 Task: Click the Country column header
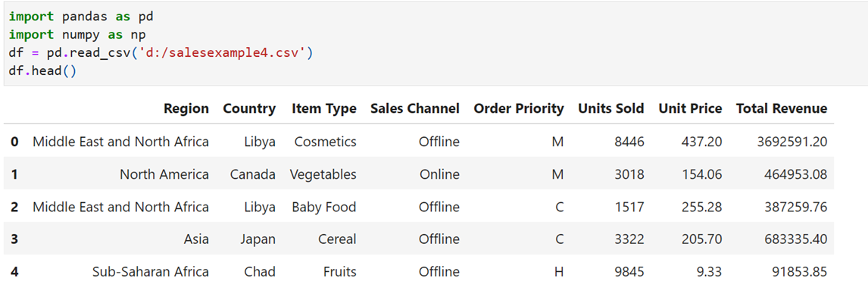pyautogui.click(x=249, y=108)
